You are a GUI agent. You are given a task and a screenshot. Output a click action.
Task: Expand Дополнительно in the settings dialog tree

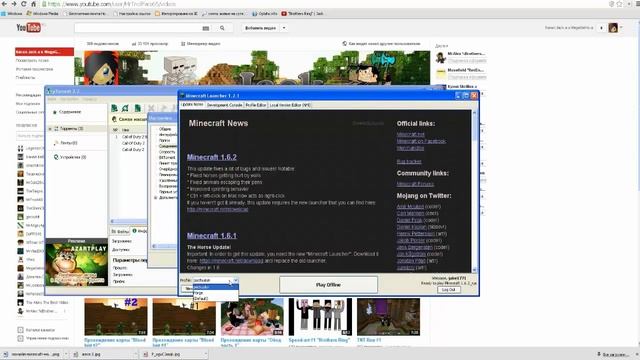tap(155, 198)
